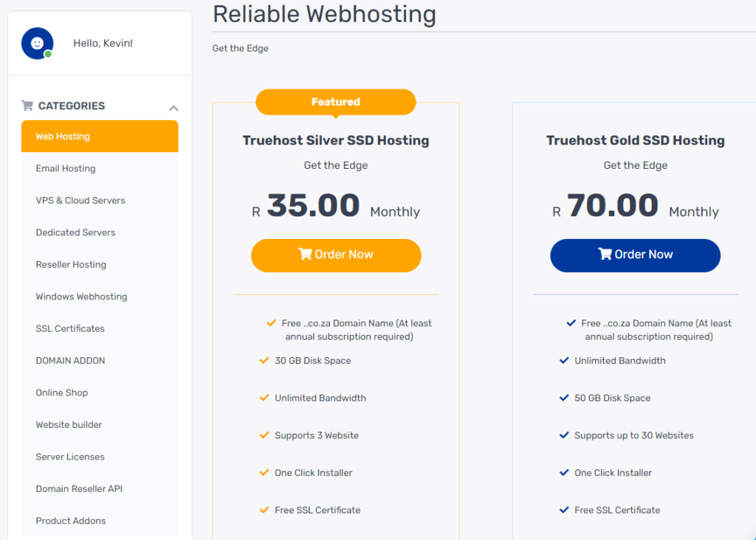Open the Web Hosting category

click(x=100, y=136)
